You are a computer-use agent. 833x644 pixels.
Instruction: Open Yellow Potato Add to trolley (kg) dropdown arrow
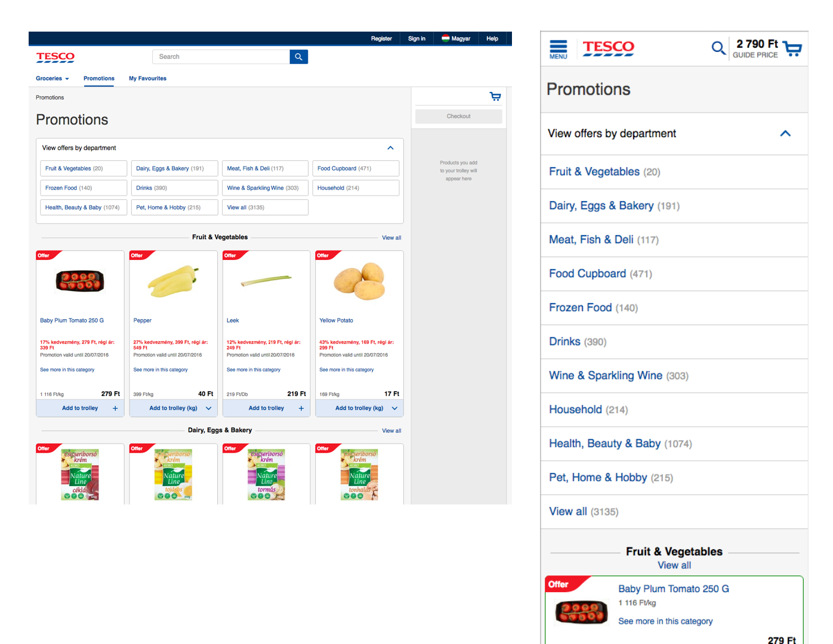394,408
